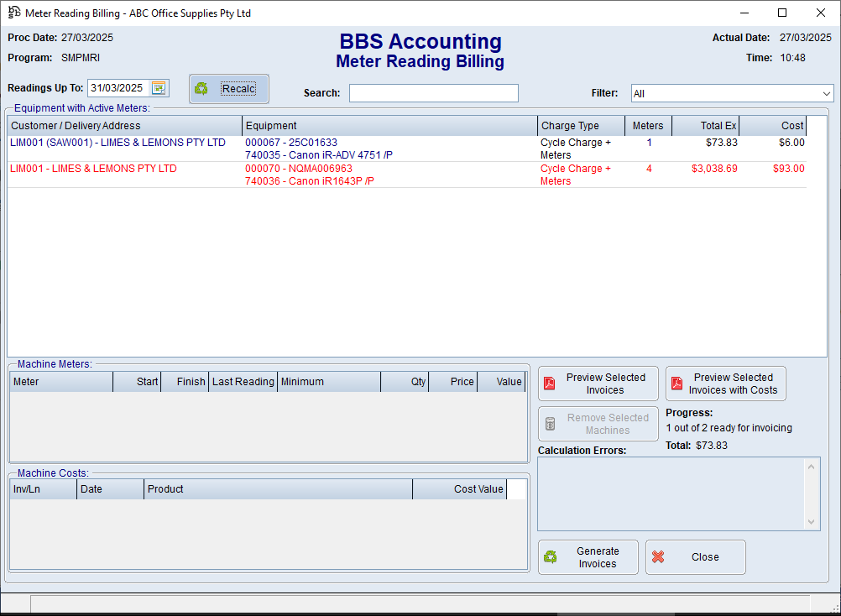Click the Total Ex column header
The image size is (841, 616).
[x=706, y=126]
